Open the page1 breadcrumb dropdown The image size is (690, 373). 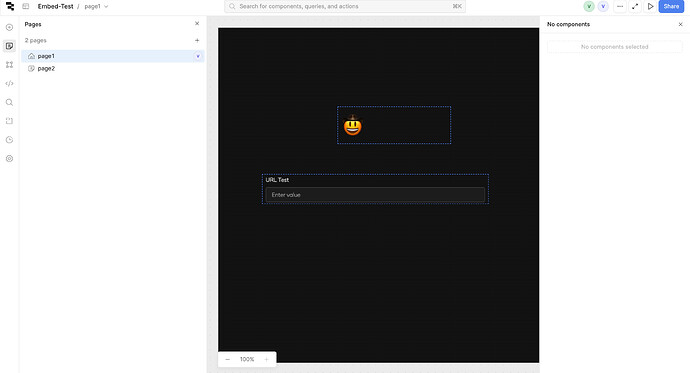(x=96, y=7)
